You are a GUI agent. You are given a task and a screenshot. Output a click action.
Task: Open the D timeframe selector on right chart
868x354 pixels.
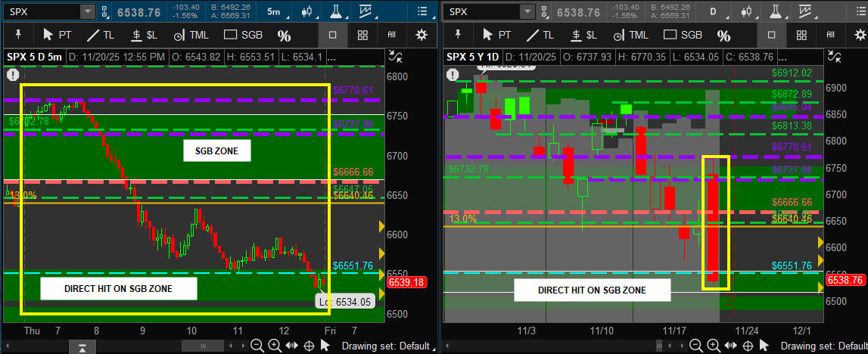pyautogui.click(x=713, y=12)
